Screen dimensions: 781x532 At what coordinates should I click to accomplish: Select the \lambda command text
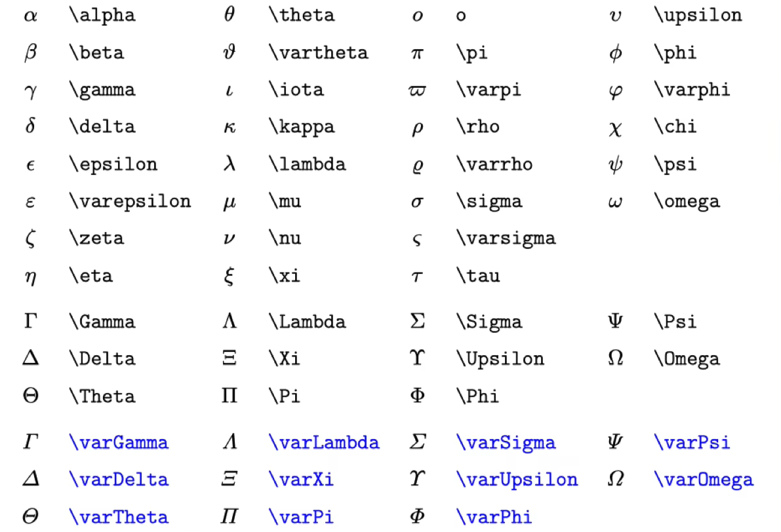pos(307,164)
